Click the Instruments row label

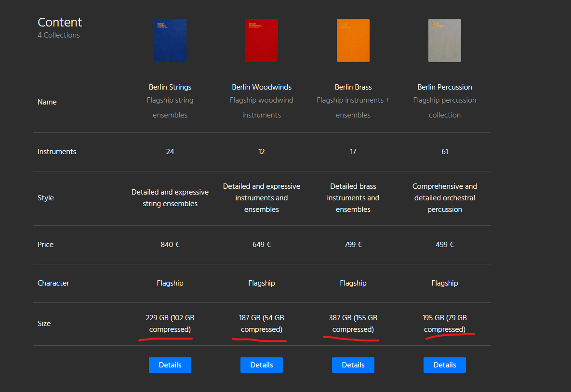pos(57,152)
